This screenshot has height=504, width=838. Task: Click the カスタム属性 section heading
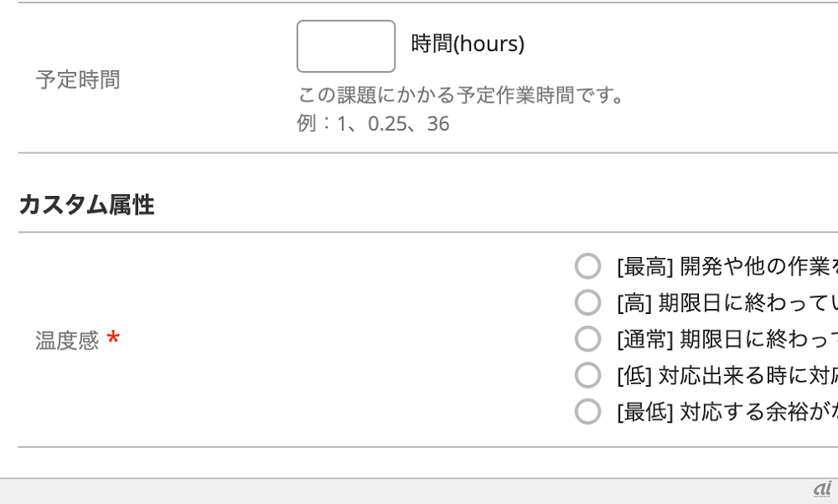[x=86, y=204]
